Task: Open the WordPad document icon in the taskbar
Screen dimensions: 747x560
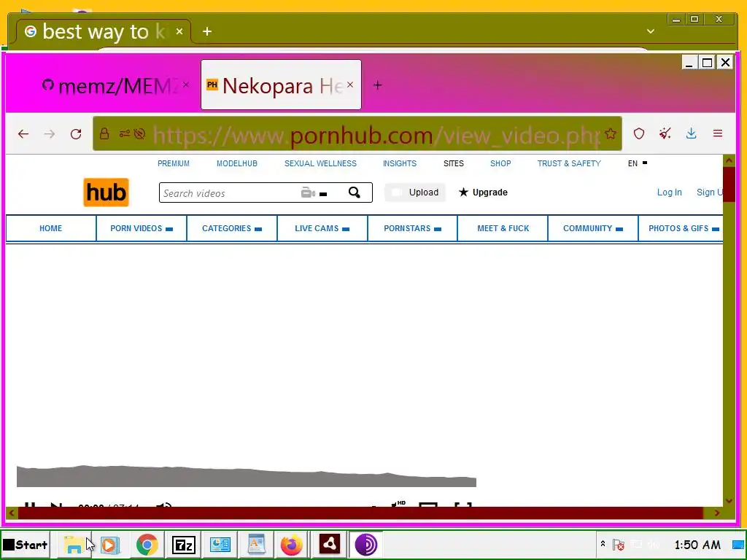Action: [256, 545]
